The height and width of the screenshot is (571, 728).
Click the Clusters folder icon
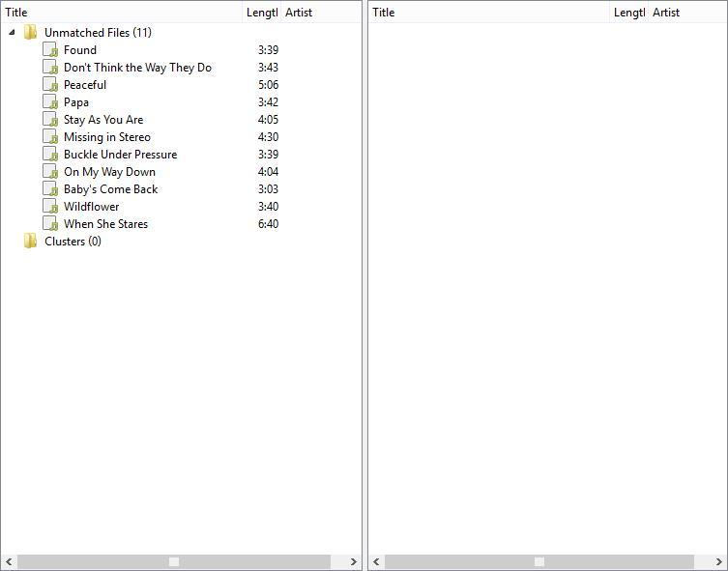point(31,242)
